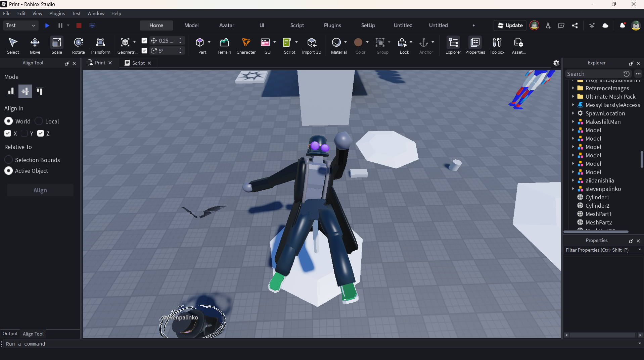Click the Update button
This screenshot has width=644, height=360.
(510, 25)
